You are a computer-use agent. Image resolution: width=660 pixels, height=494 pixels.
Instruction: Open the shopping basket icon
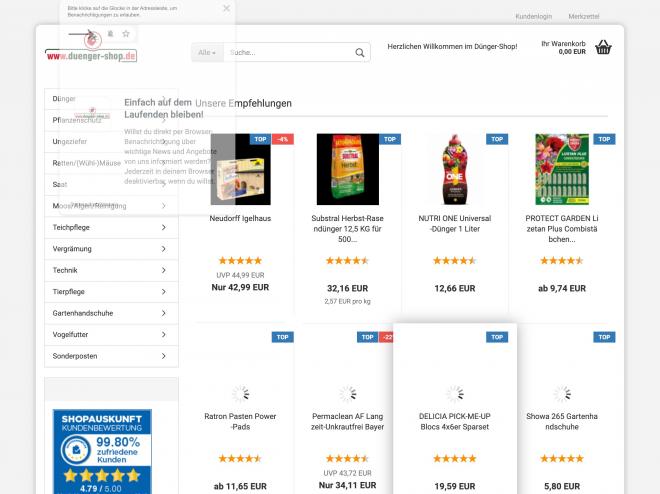coord(603,47)
